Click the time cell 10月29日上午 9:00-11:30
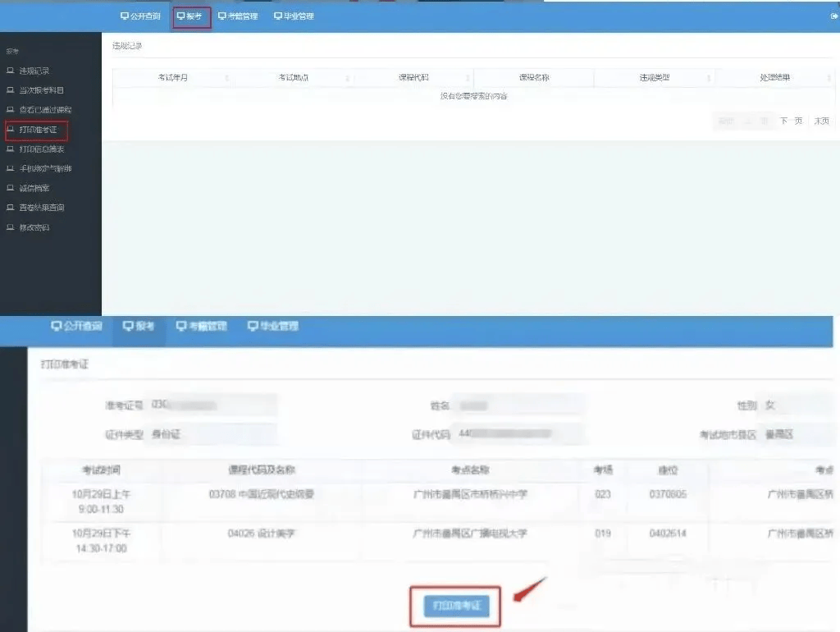840x632 pixels. coord(101,501)
